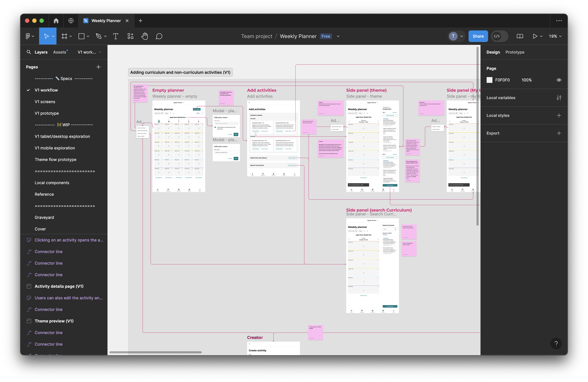This screenshot has height=382, width=588.
Task: Open the Community globe icon
Action: click(71, 21)
